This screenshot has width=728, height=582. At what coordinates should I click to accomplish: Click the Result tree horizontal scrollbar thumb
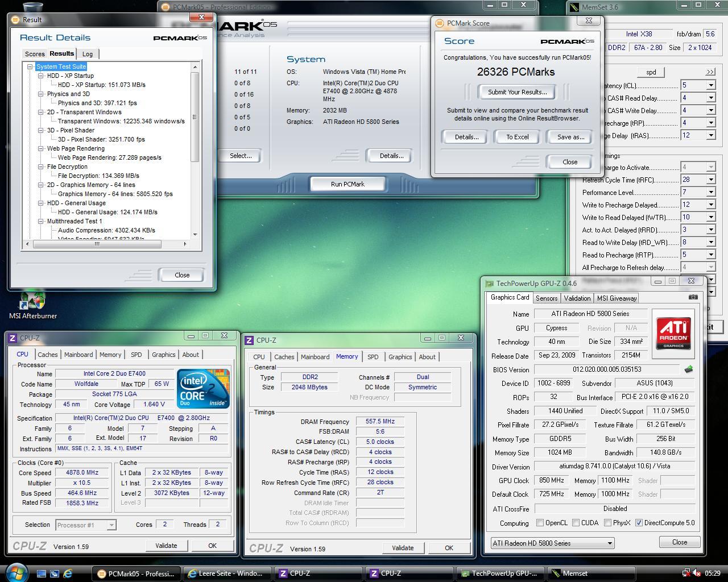click(97, 244)
